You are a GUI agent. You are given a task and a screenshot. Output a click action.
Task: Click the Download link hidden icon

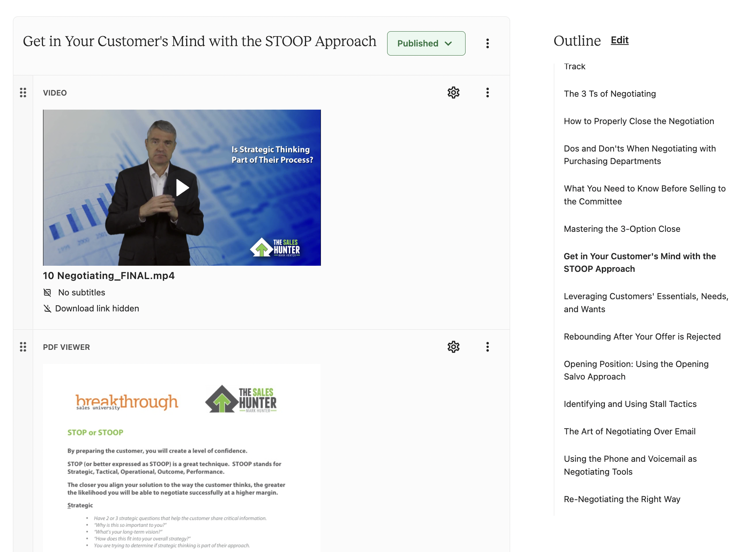[x=47, y=308]
